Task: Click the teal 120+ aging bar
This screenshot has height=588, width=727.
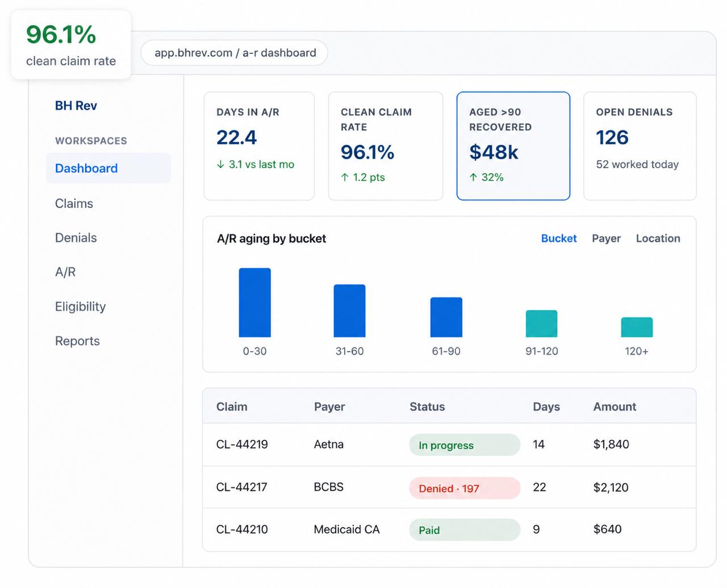Action: [637, 327]
